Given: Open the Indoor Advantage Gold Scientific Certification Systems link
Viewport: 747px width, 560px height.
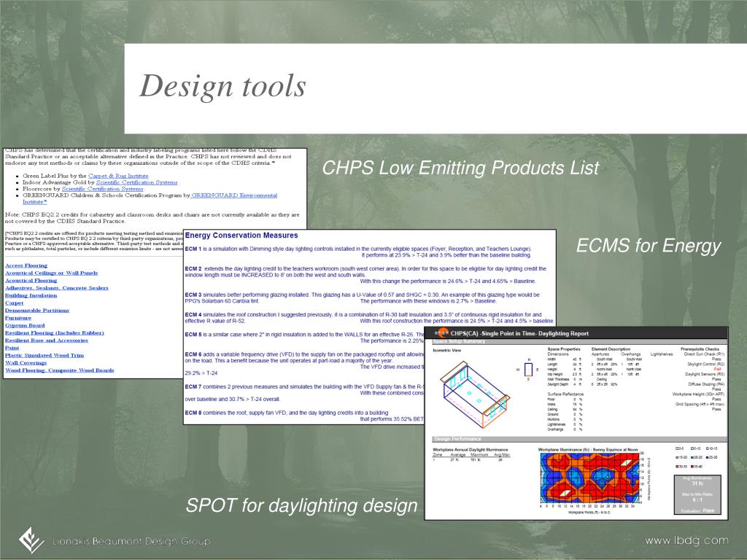Looking at the screenshot, I should tap(136, 182).
